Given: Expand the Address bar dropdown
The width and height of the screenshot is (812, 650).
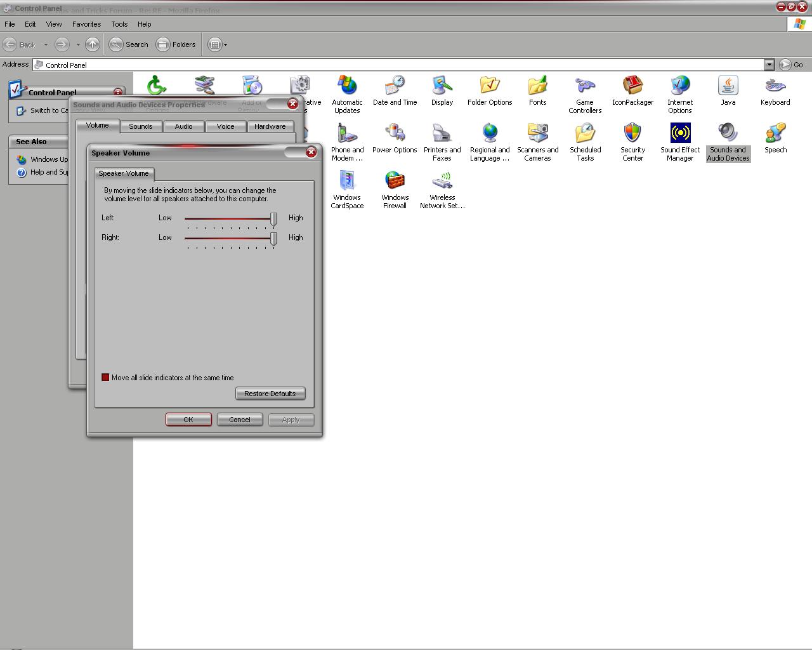Looking at the screenshot, I should coord(769,65).
